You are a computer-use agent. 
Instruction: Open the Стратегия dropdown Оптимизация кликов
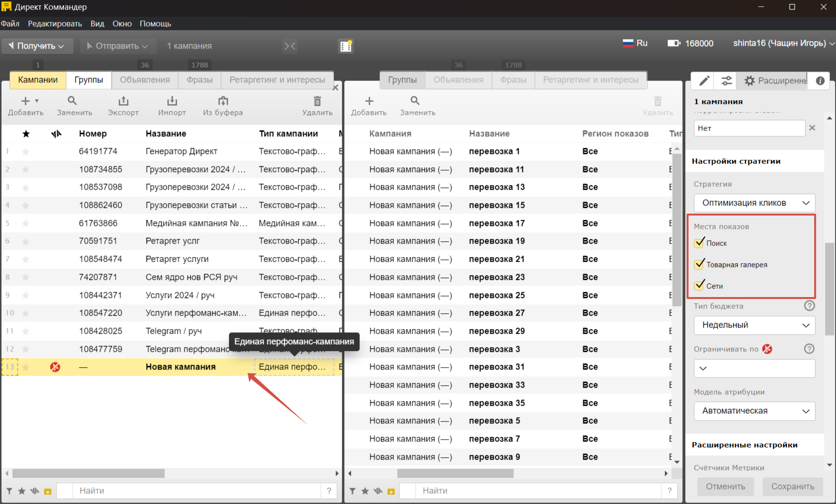(754, 203)
